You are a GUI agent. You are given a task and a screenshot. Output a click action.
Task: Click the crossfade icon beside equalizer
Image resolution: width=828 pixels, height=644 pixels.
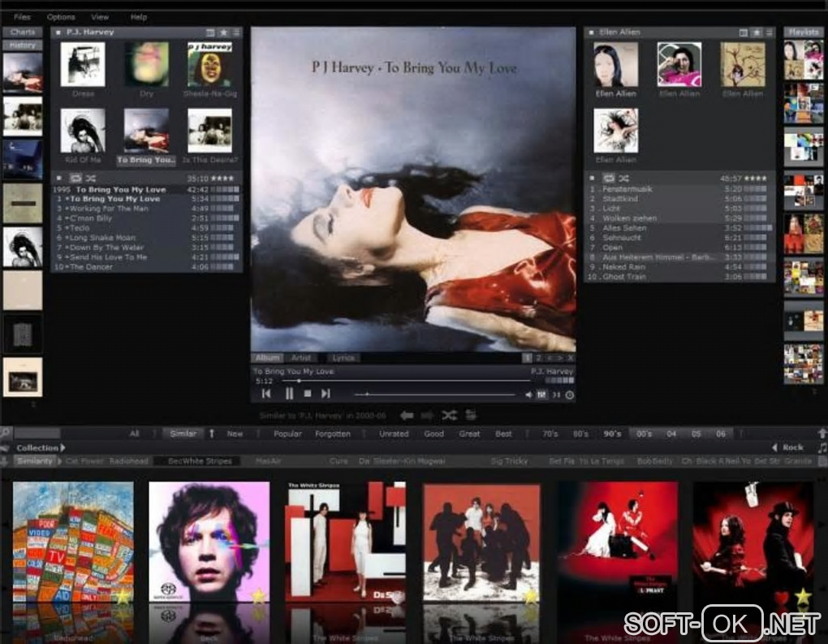pyautogui.click(x=556, y=395)
